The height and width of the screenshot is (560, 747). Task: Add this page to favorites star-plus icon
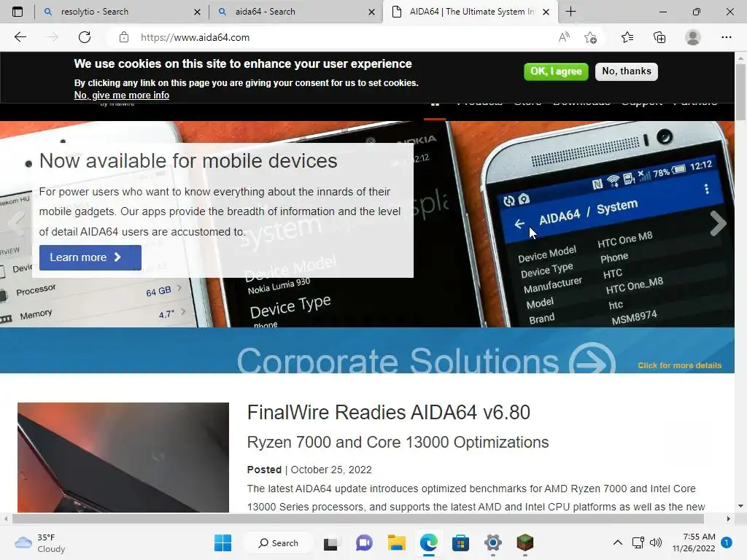[590, 37]
